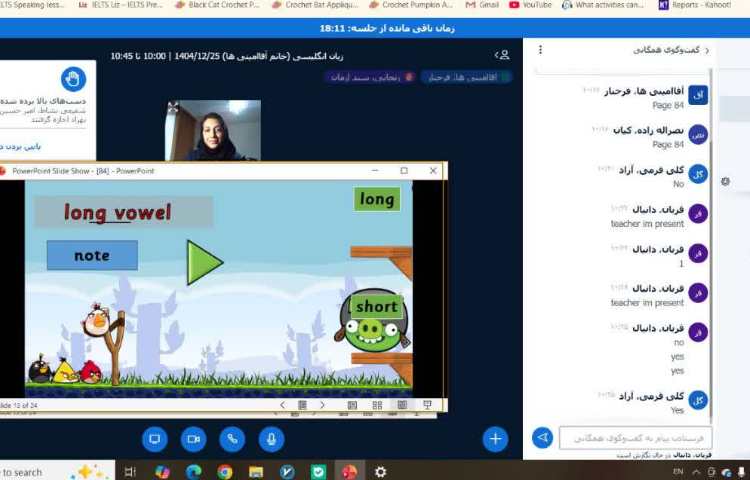Click the EN language indicator

[x=678, y=472]
